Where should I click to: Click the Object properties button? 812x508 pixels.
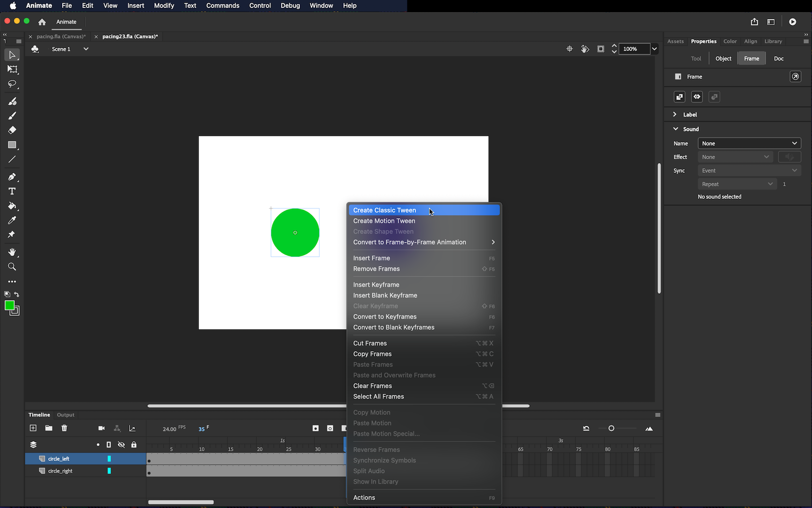(723, 59)
